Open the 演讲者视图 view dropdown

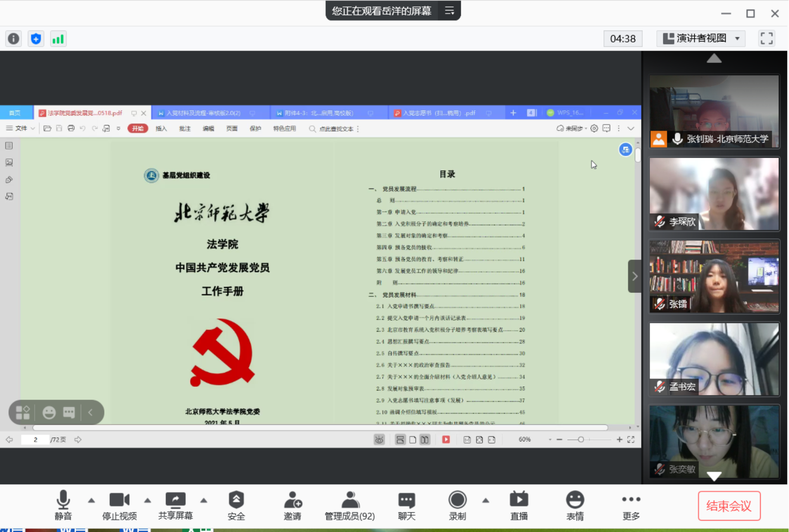click(x=701, y=38)
